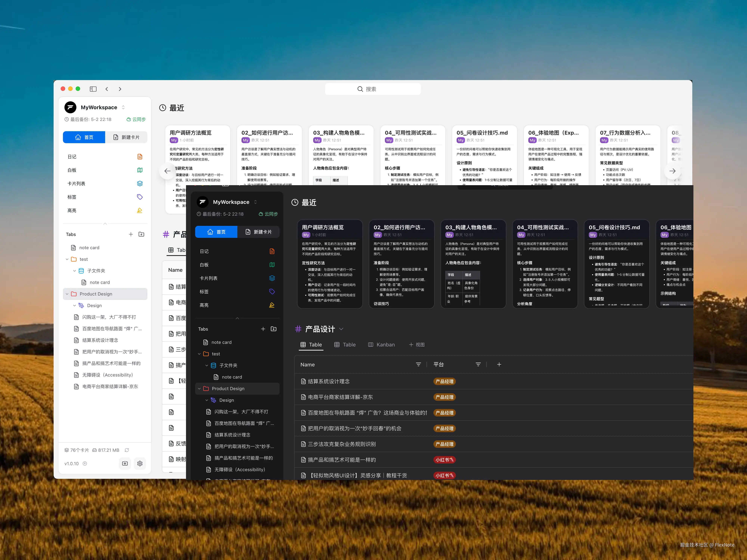Image resolution: width=747 pixels, height=560 pixels.
Task: Click the update icon beside v1.0.10
Action: pyautogui.click(x=85, y=463)
